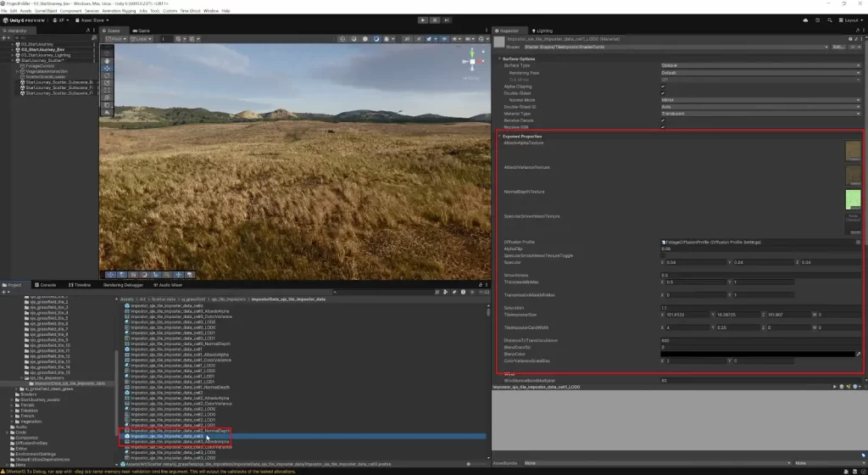Click the Pause button in the toolbar
This screenshot has height=475, width=868.
coord(435,20)
